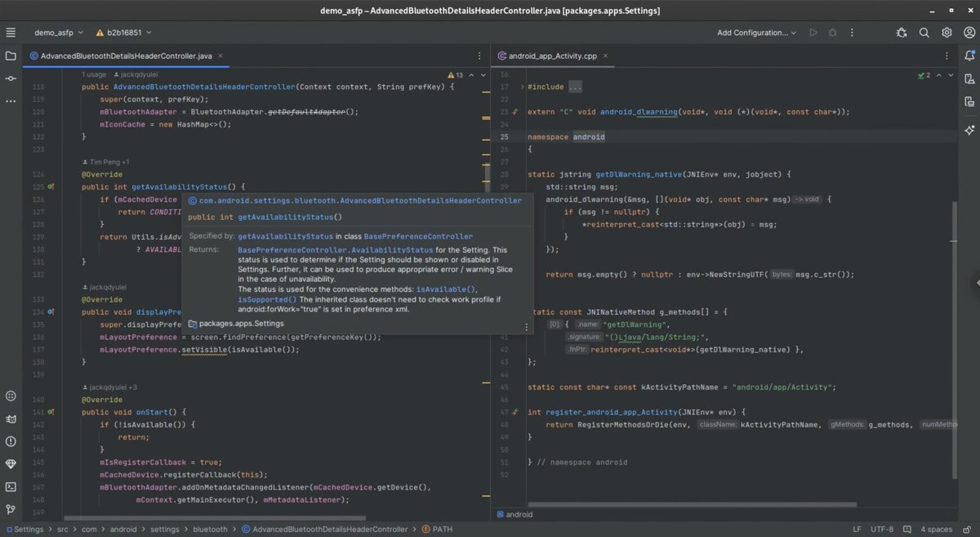Follow getAvailabilityStatus link in documentation popup
Screen dimensions: 980x537
285,236
